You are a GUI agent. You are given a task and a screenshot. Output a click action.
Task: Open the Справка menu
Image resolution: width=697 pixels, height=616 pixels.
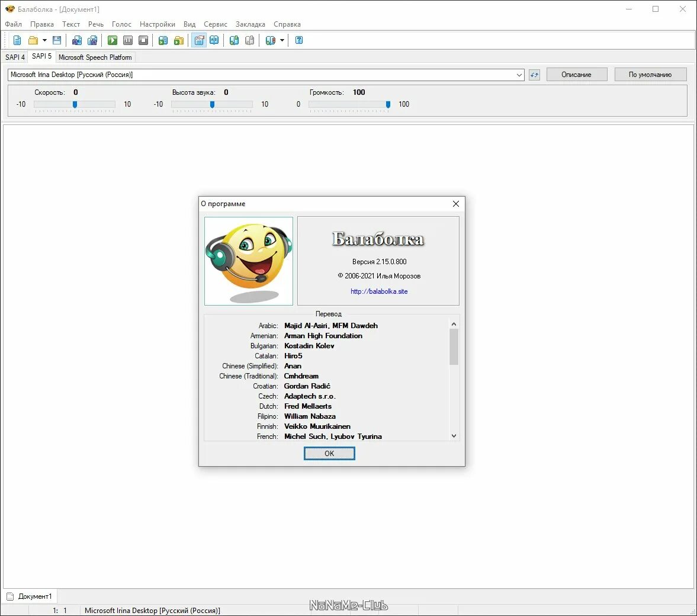tap(287, 24)
